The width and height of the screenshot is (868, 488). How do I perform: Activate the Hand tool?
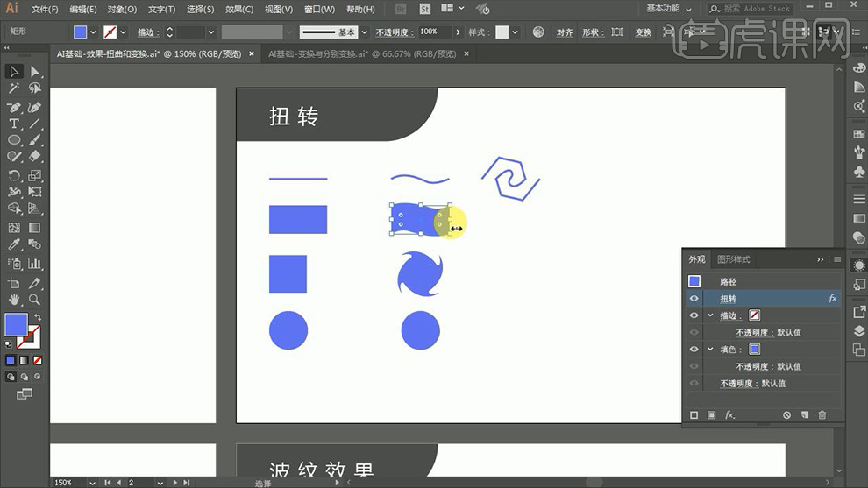click(x=14, y=300)
